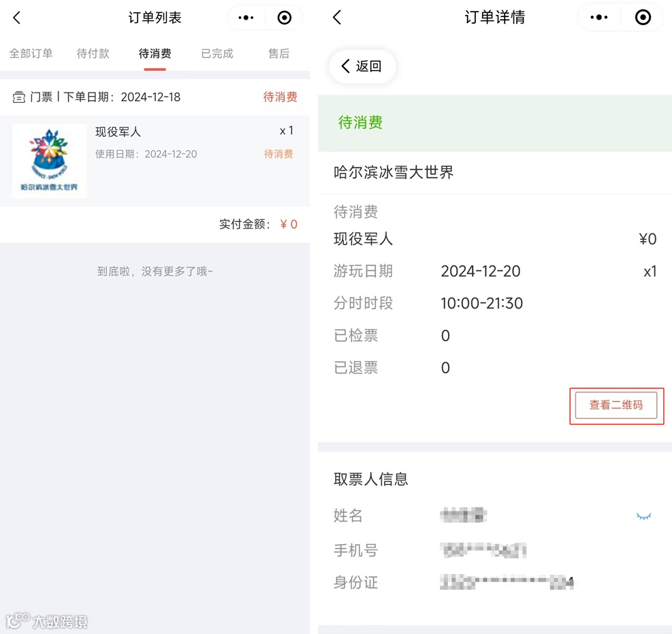Viewport: 672px width, 634px height.
Task: Go back from the 订单详情 screen
Action: coord(337,18)
